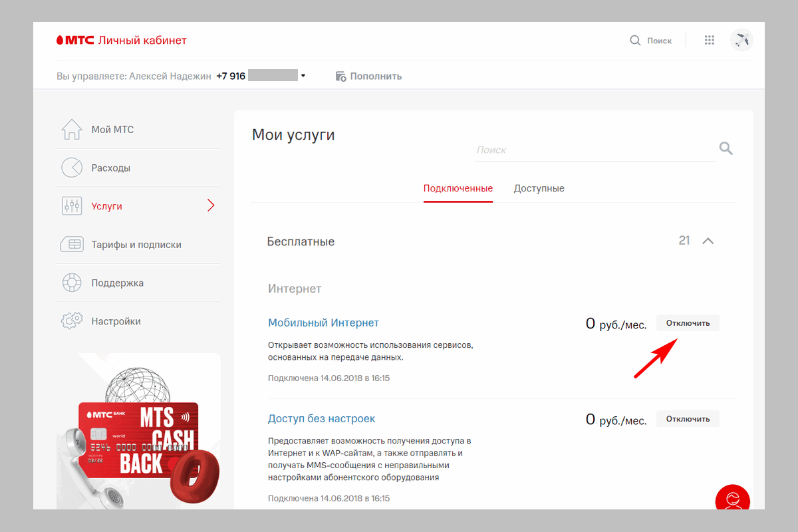Click Подключена date under Доступ без настроек
Screen dimensions: 798x532
pos(329,498)
